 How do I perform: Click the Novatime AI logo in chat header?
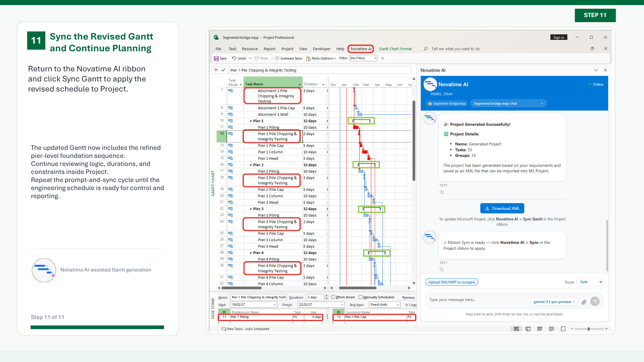click(430, 84)
